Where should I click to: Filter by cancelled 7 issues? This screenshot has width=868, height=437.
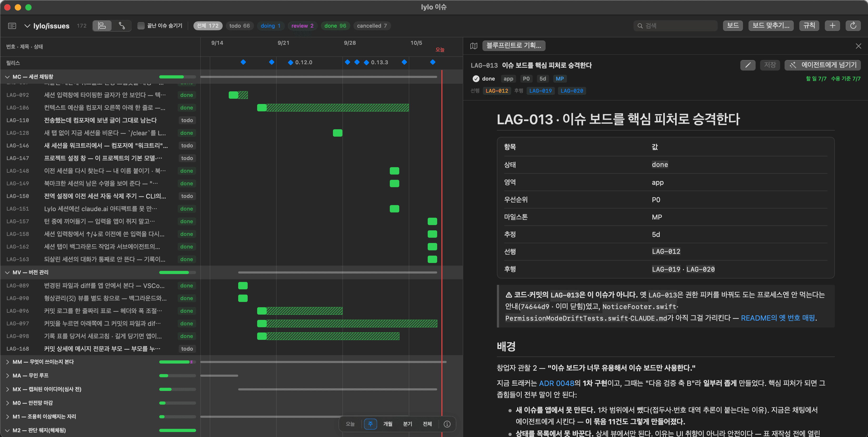[372, 26]
